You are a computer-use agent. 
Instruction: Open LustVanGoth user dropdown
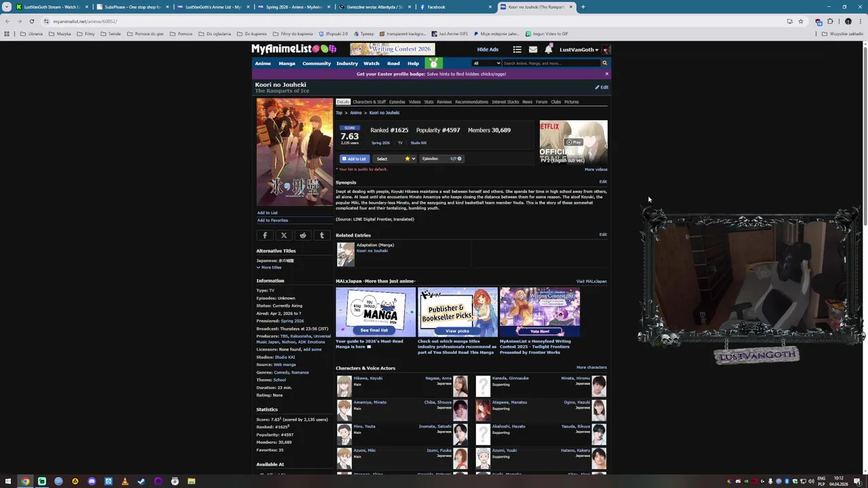[x=579, y=49]
